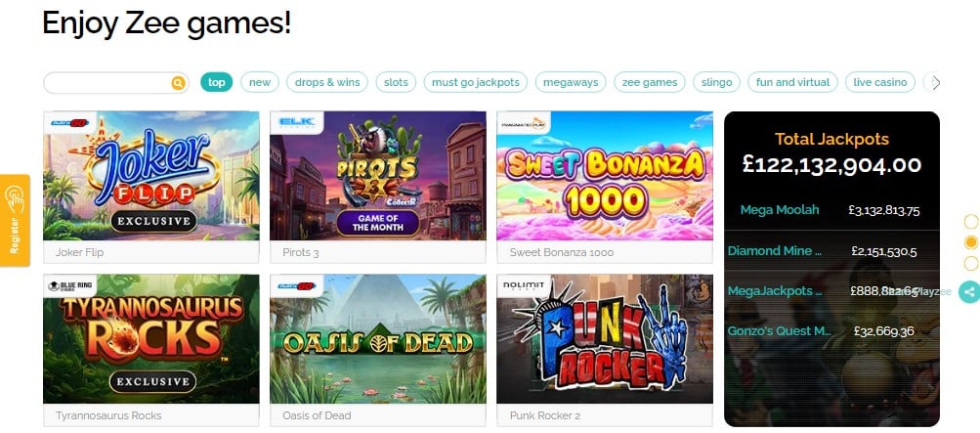
Task: Open the Mega Moolah jackpot row
Action: pos(831,210)
